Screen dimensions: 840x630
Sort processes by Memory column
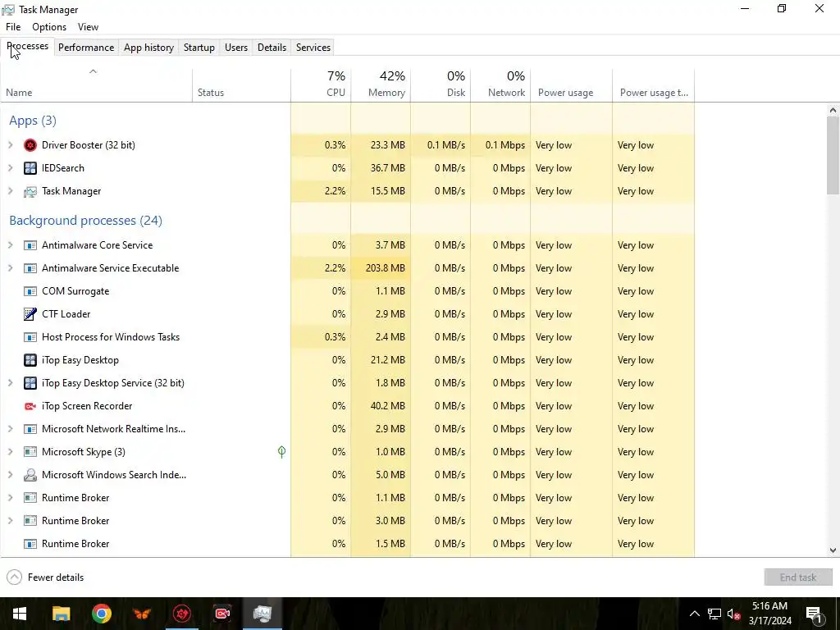(381, 85)
